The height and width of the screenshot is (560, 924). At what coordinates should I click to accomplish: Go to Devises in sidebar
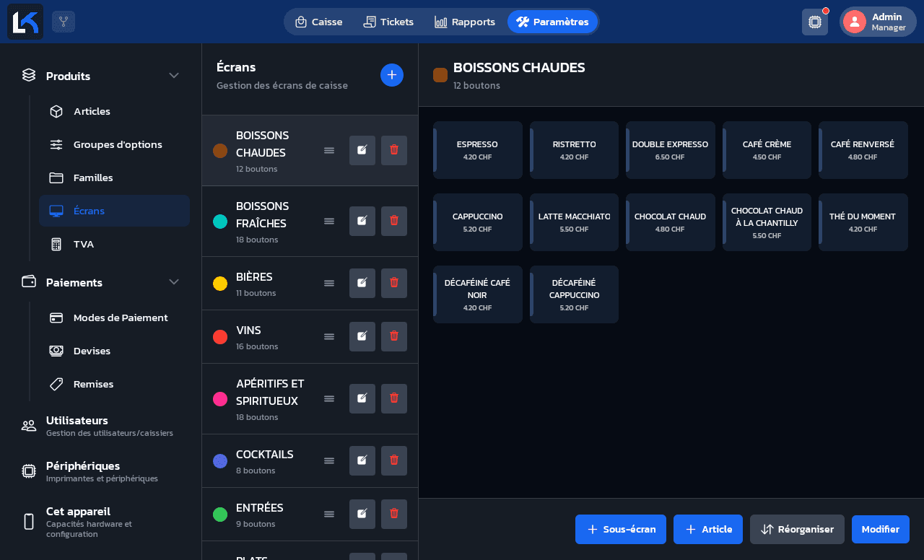pyautogui.click(x=115, y=351)
